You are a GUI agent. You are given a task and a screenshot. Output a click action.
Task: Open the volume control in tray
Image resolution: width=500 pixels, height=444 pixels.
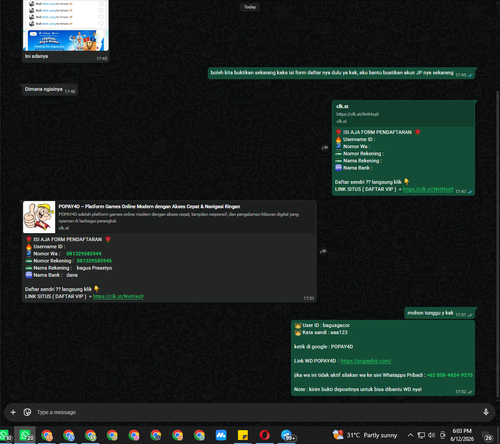coord(432,435)
